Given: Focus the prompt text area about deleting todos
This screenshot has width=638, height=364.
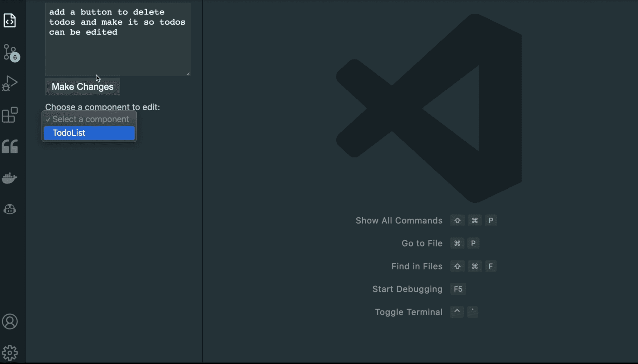Looking at the screenshot, I should pyautogui.click(x=118, y=39).
